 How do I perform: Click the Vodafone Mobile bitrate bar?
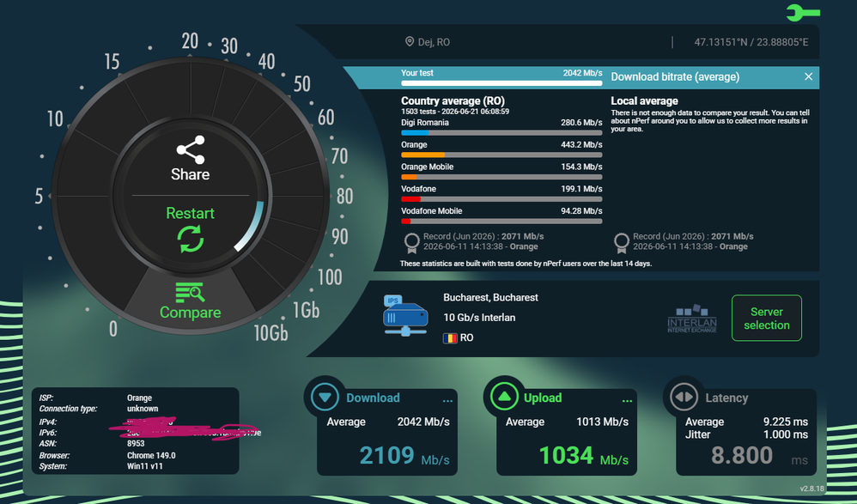(x=501, y=222)
